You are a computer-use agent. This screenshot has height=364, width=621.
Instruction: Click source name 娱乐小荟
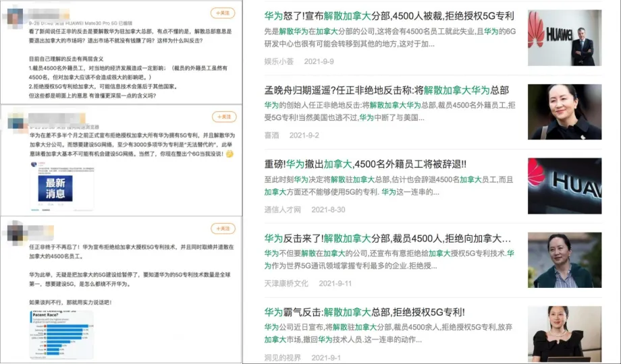click(x=279, y=61)
